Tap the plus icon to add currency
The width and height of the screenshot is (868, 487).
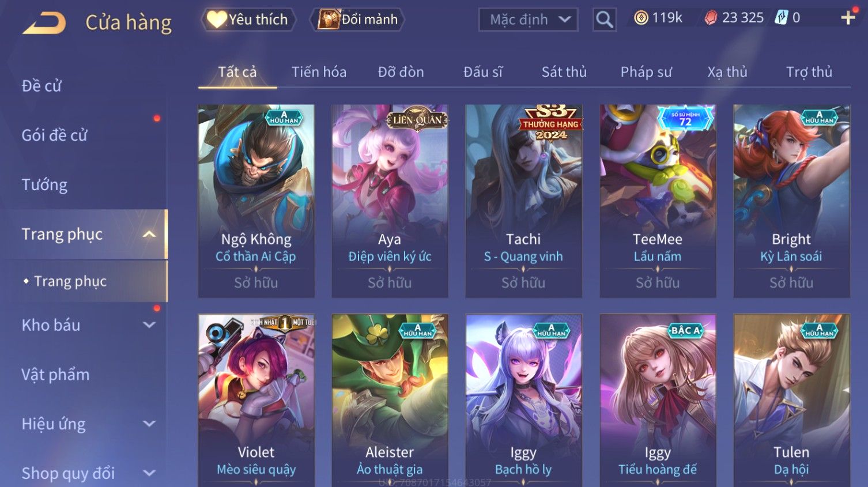click(848, 18)
